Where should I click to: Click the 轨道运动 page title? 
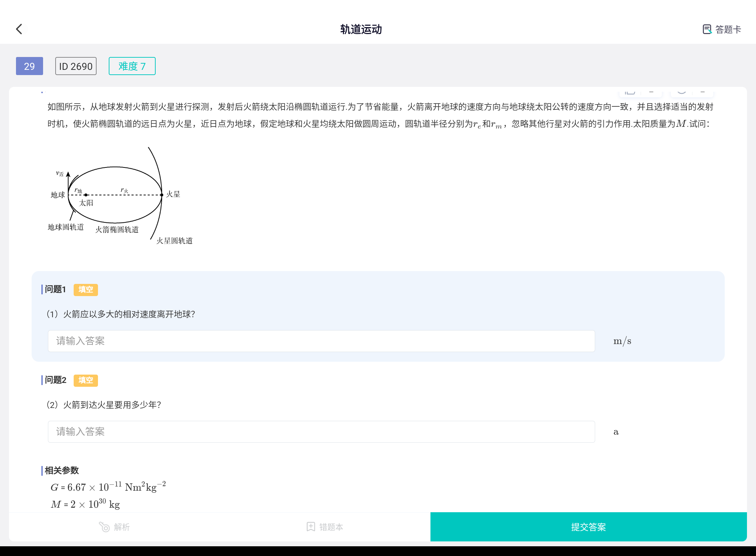pos(361,30)
